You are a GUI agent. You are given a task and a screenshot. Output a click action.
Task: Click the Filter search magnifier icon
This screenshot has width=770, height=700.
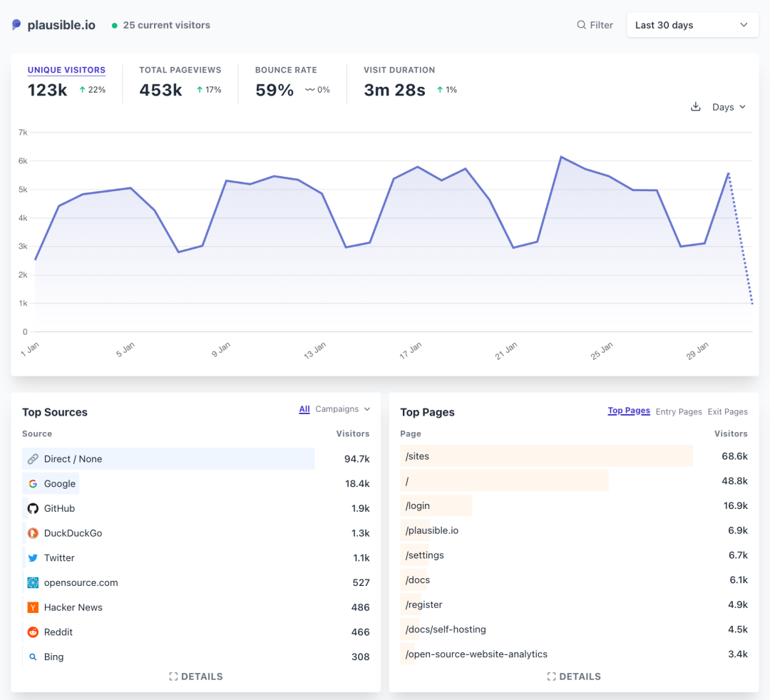coord(582,25)
